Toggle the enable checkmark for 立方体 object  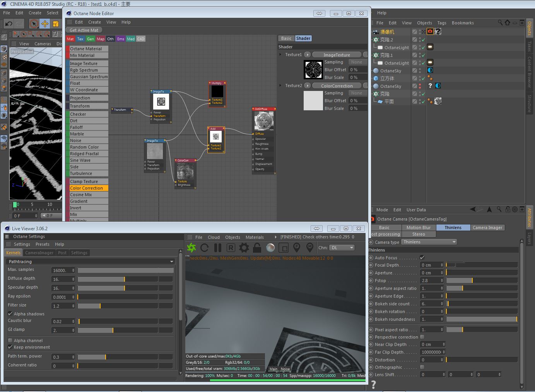click(x=424, y=78)
